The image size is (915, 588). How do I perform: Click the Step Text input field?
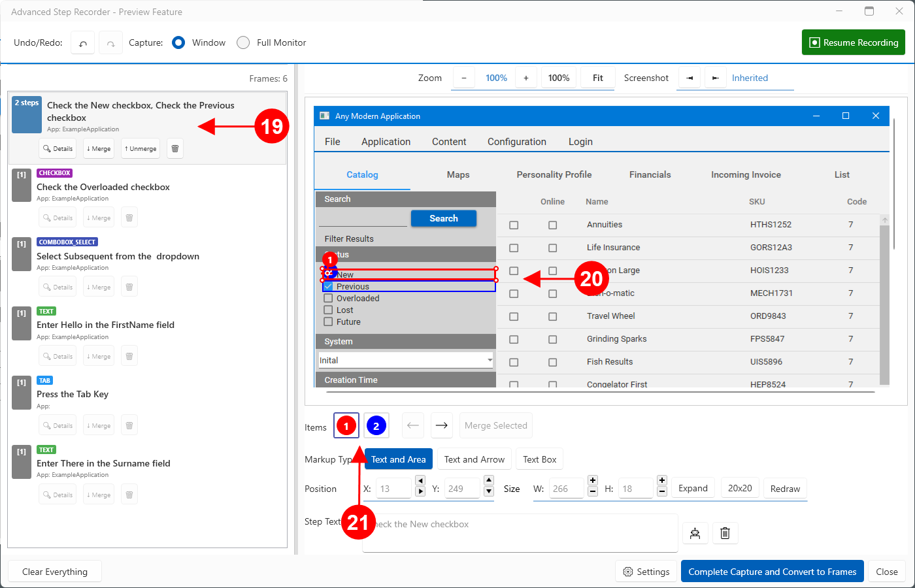[523, 532]
